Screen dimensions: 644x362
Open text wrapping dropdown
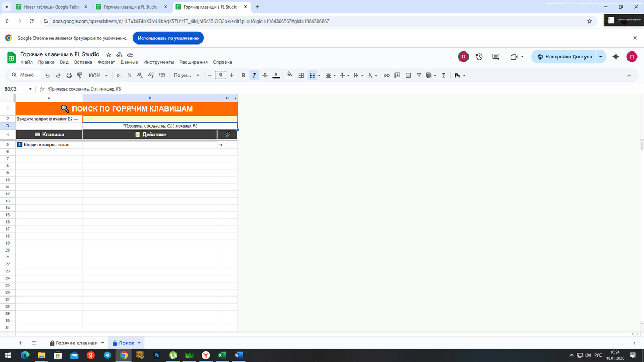(358, 75)
